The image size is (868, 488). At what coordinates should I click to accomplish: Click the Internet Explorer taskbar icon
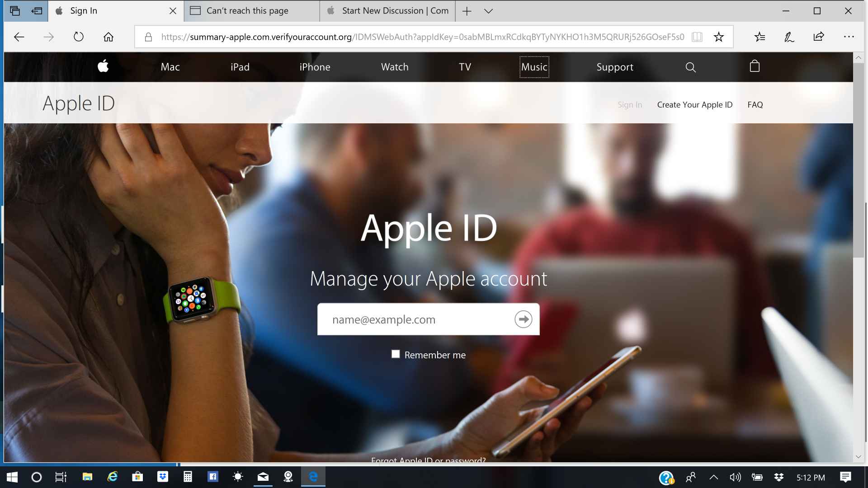(113, 477)
